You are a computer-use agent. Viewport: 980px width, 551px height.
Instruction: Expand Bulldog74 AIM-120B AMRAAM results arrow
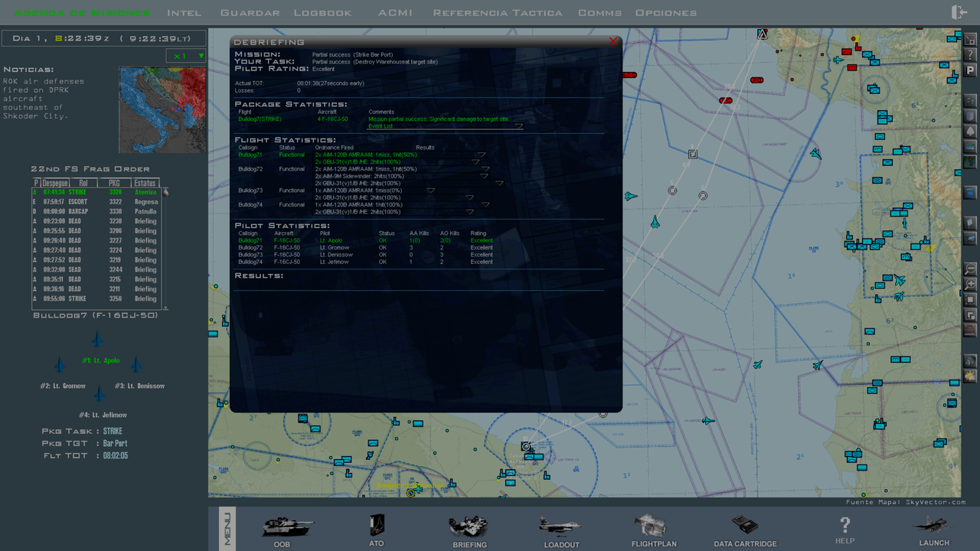pyautogui.click(x=487, y=204)
